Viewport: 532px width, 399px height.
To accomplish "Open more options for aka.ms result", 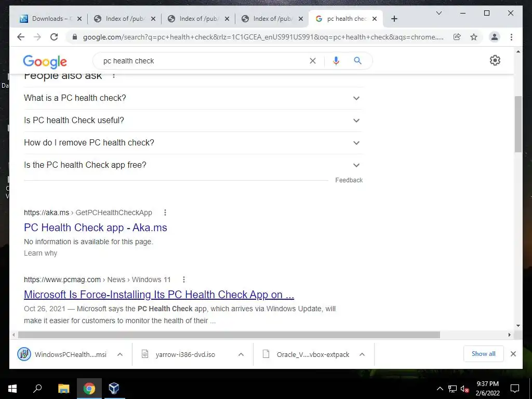I will tap(165, 212).
